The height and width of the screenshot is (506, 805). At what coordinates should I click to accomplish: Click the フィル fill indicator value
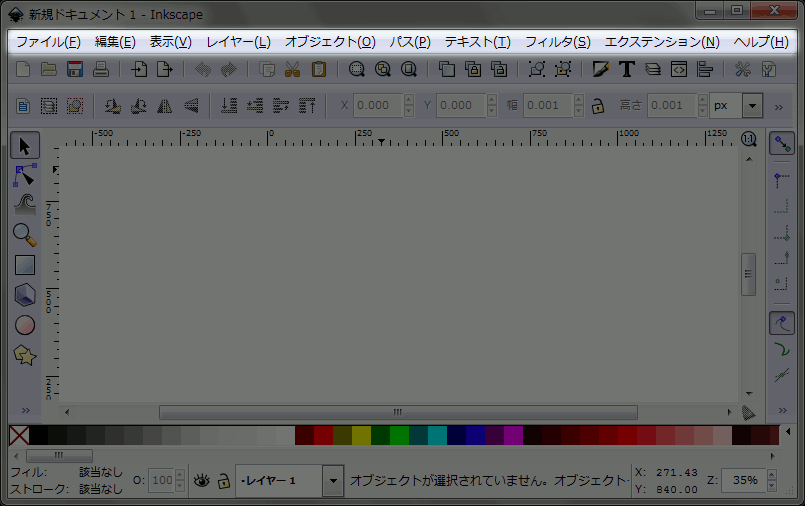[100, 472]
